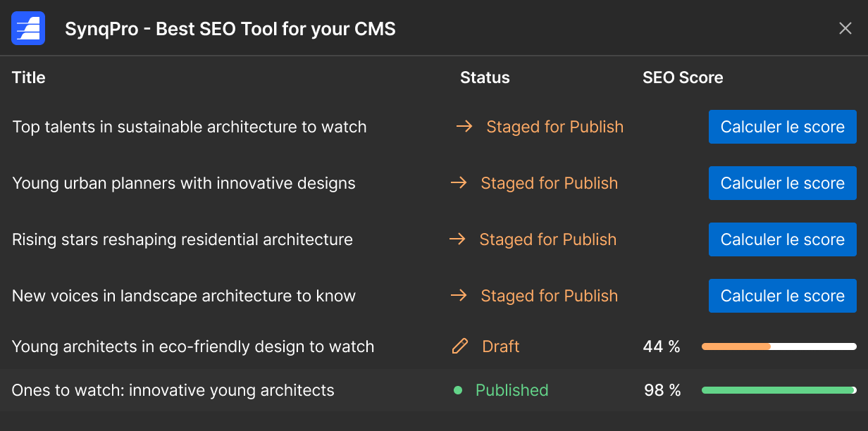This screenshot has width=868, height=431.
Task: Click arrow icon on Young urban planners row
Action: click(x=459, y=183)
